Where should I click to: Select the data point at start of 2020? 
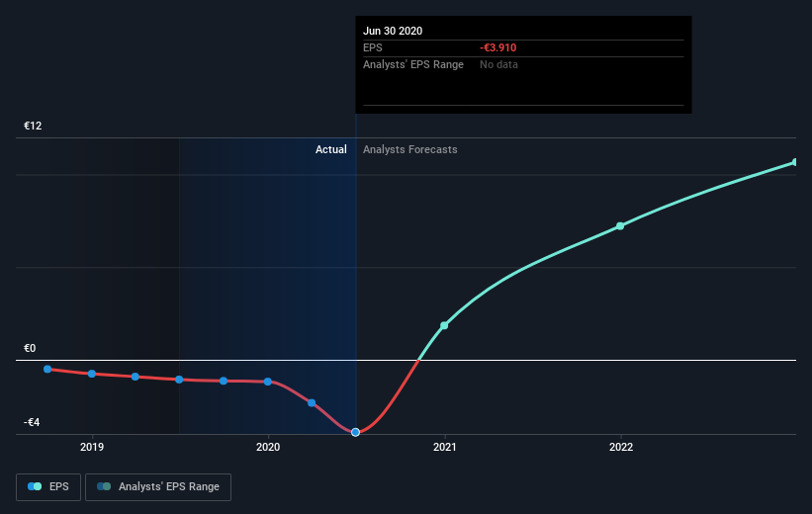[x=268, y=382]
